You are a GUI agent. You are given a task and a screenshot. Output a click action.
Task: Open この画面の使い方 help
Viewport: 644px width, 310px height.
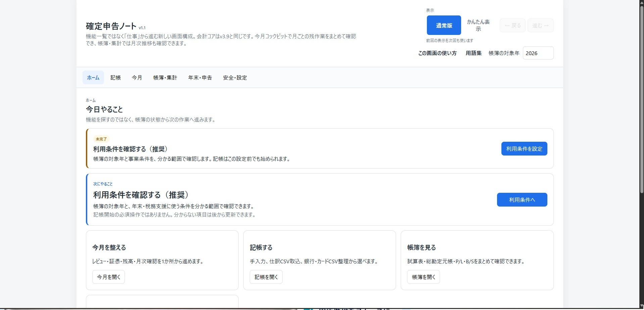coord(437,53)
